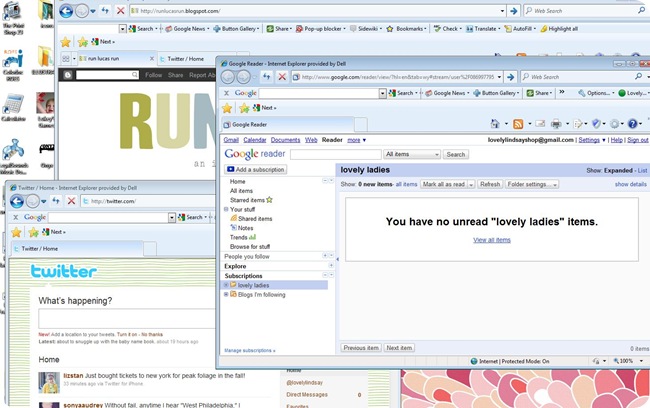Open Zoom 100% dropdown in status bar
The height and width of the screenshot is (408, 650).
641,361
